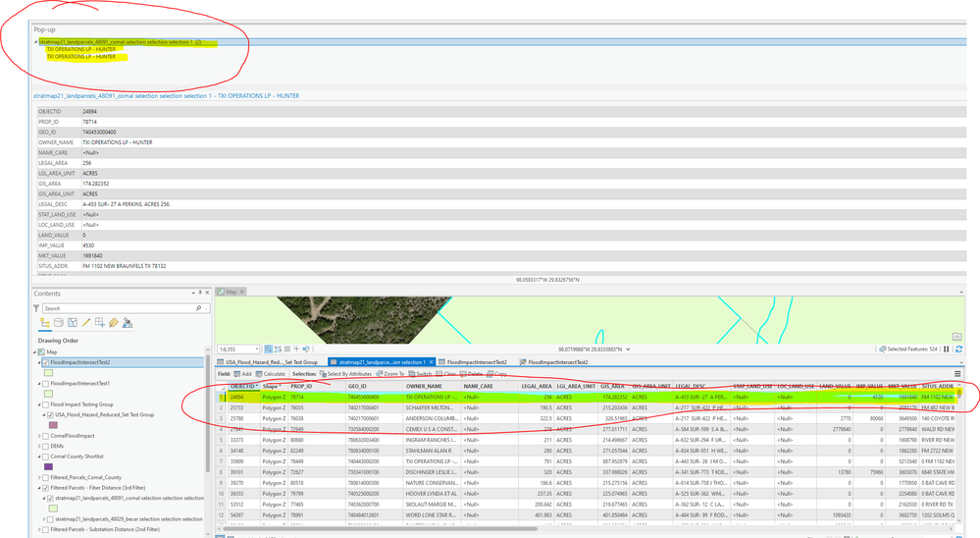
Task: Click the greyed constraints icon next to the grid icon
Action: pos(287,350)
